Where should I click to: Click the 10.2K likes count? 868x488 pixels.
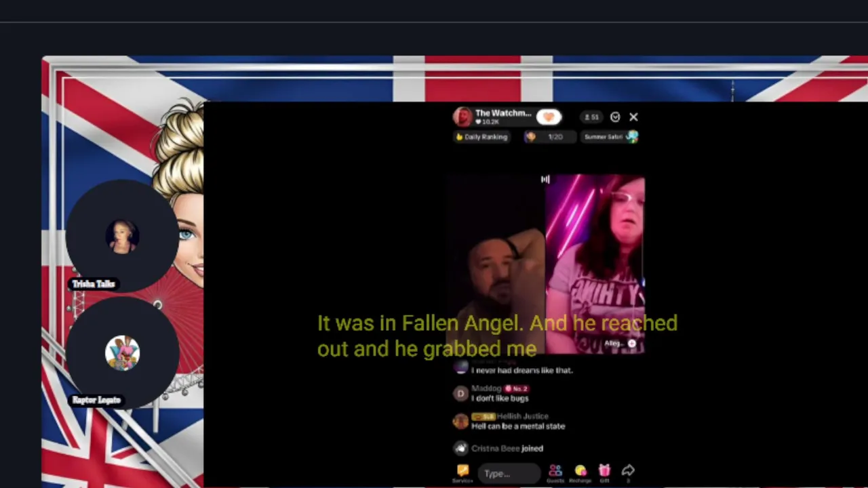click(487, 122)
